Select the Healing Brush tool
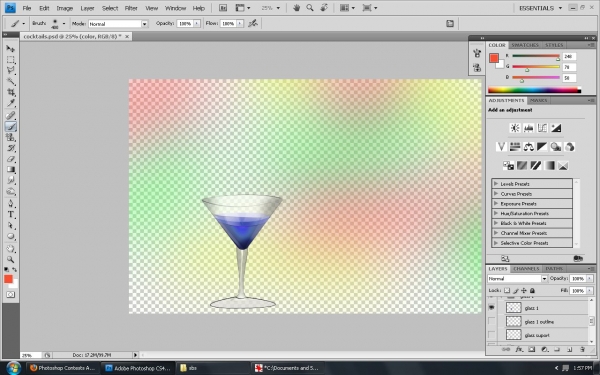The width and height of the screenshot is (600, 375). (10, 115)
